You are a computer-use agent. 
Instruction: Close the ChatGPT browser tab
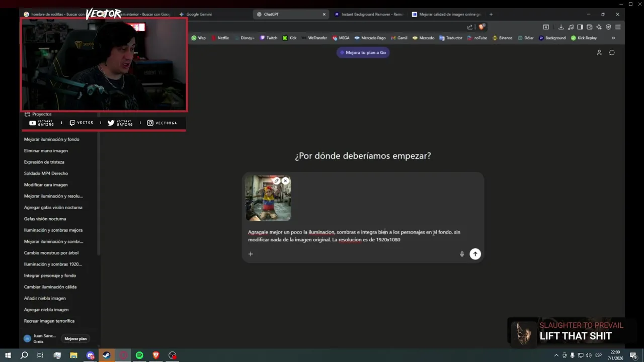pos(324,14)
